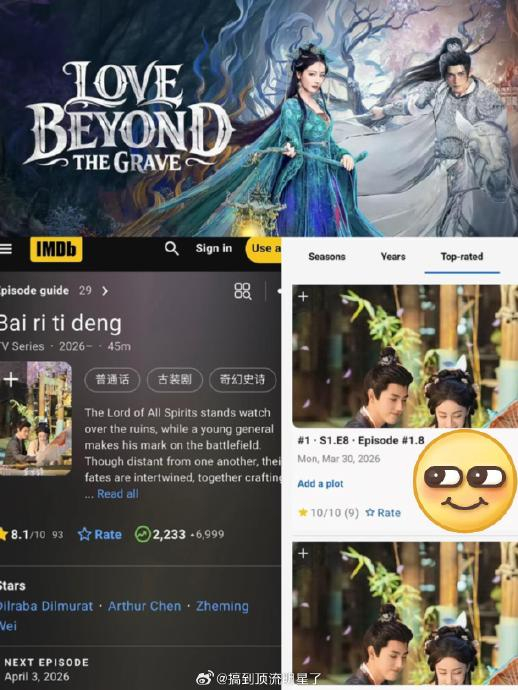Add second episode thumbnail to watchlist

(x=303, y=553)
